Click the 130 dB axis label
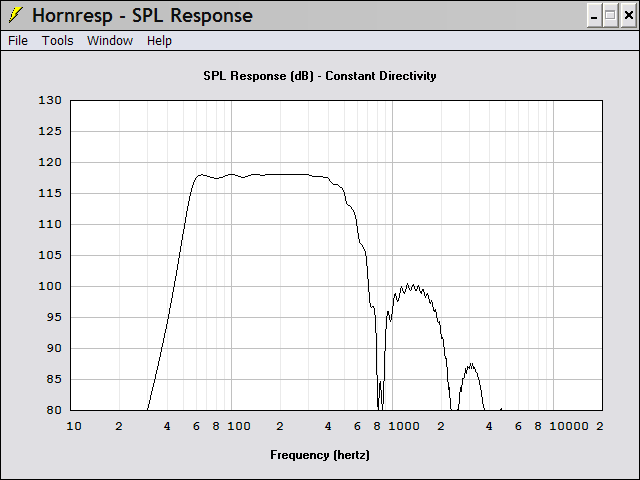This screenshot has width=640, height=480. tap(50, 100)
